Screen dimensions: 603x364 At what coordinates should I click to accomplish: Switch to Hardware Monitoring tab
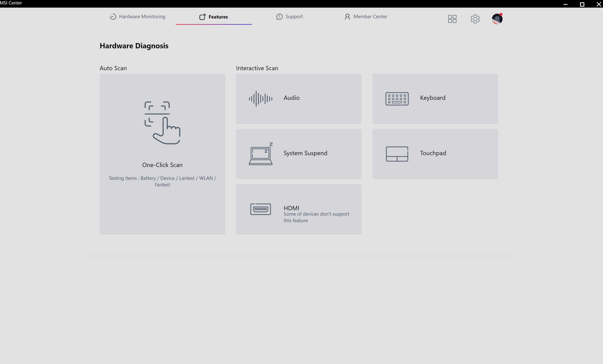click(138, 17)
